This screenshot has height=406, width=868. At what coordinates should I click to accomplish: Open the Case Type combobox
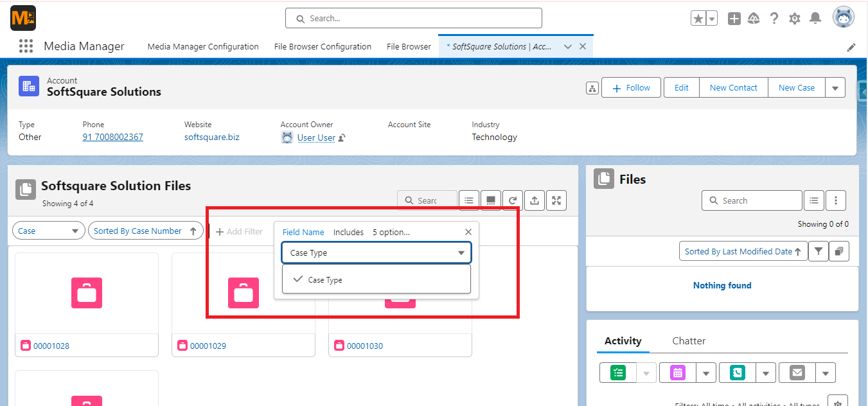[x=376, y=252]
